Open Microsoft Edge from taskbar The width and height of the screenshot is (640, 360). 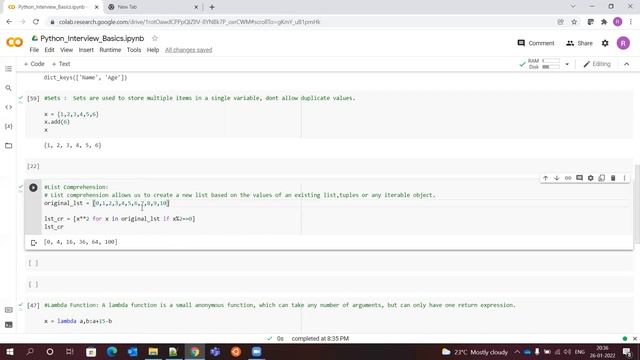click(x=111, y=351)
